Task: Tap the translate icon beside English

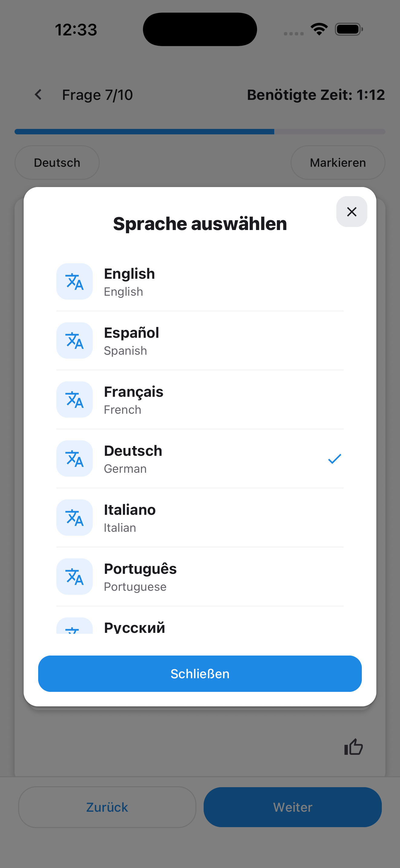Action: [74, 281]
